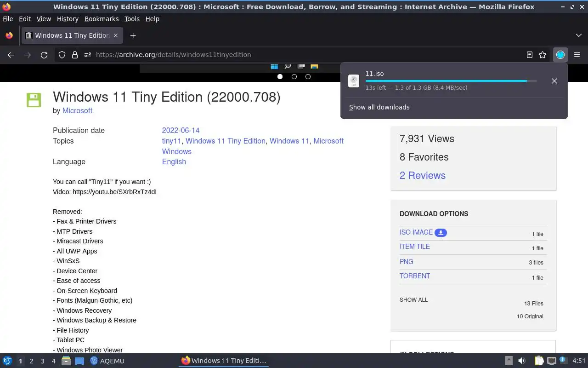Toggle reader view icon
The width and height of the screenshot is (588, 368).
click(530, 55)
